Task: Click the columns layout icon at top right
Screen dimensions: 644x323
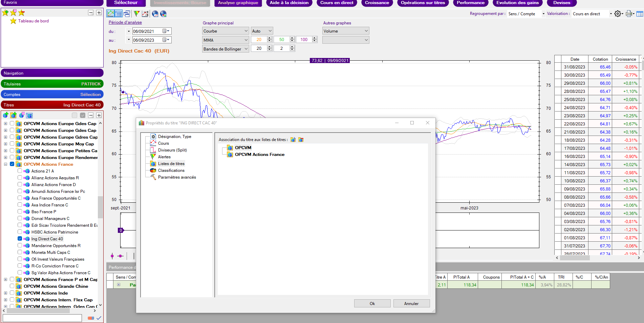Action: 640,14
